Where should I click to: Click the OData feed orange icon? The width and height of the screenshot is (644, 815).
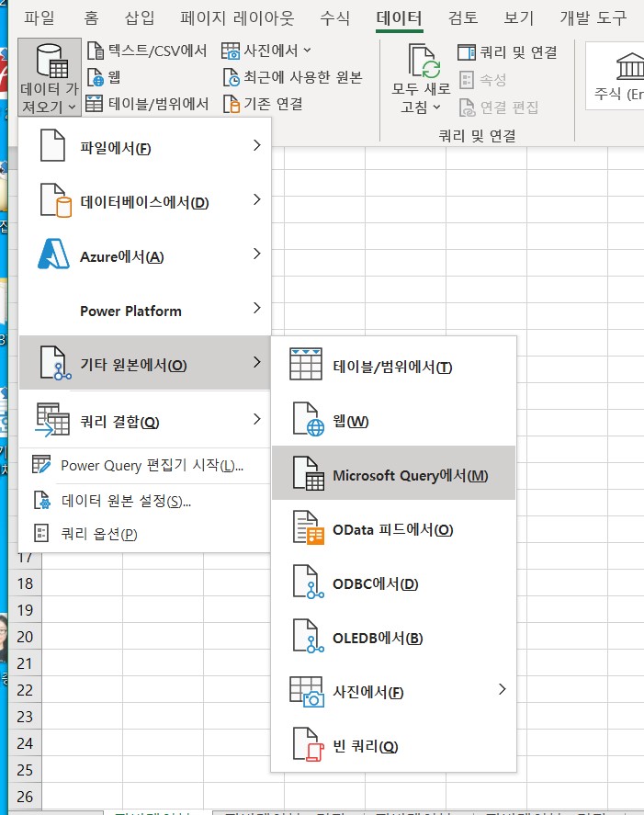(x=309, y=527)
